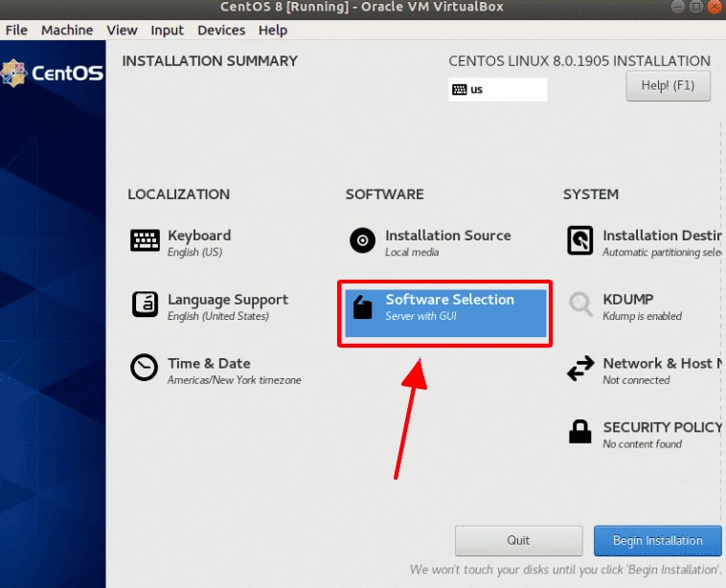Click the Begin Installation button
Image resolution: width=726 pixels, height=588 pixels.
(x=657, y=541)
